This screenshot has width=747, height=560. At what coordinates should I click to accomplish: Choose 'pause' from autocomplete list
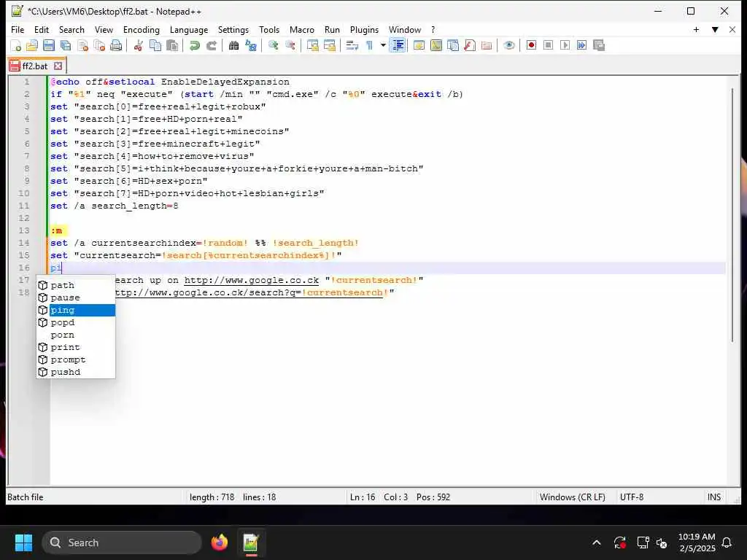point(76,297)
